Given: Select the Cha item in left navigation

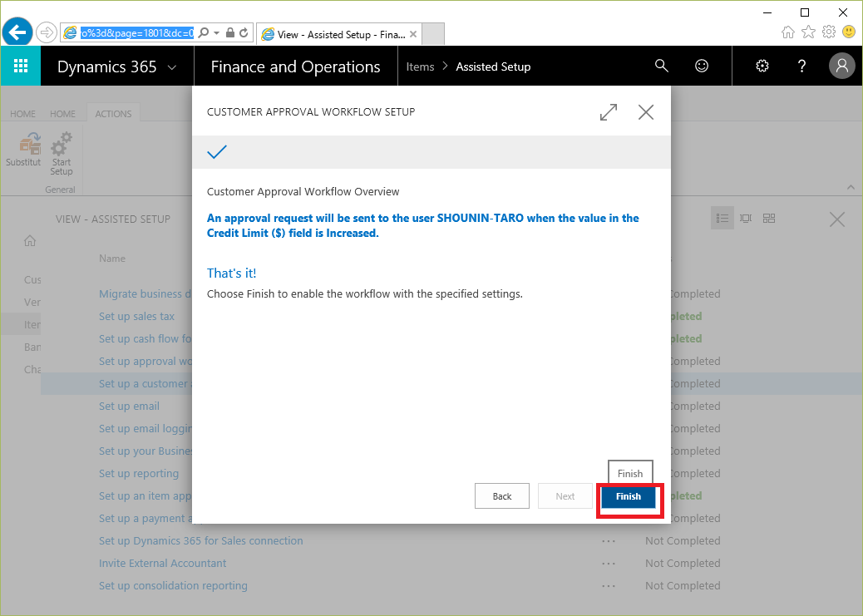Looking at the screenshot, I should coord(32,369).
